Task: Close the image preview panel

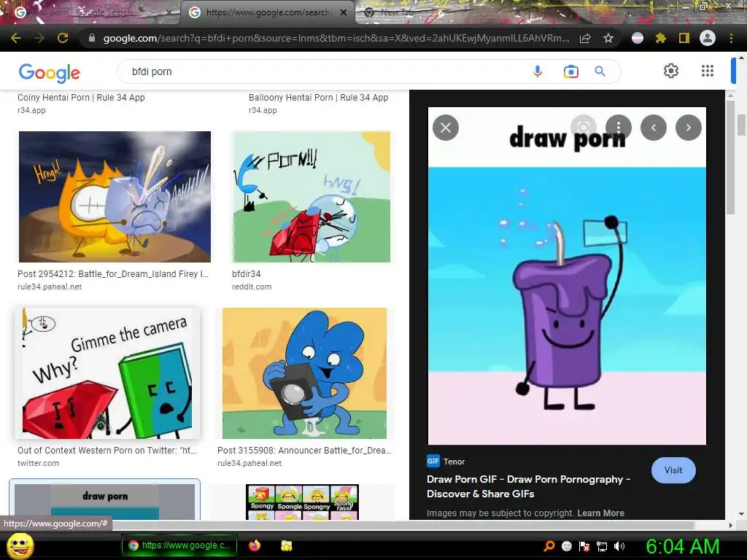Action: (x=446, y=128)
